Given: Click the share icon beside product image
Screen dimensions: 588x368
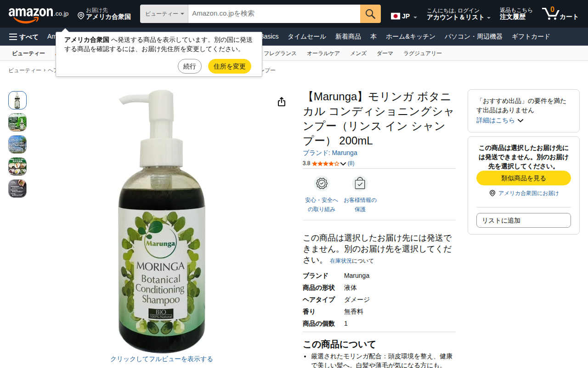Looking at the screenshot, I should 282,102.
